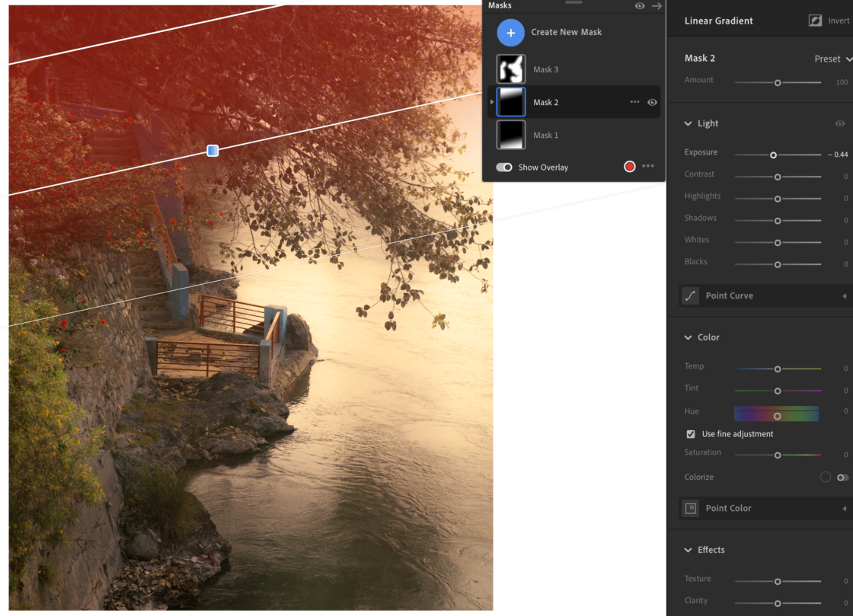Open the Point Curve panel icon

(690, 296)
